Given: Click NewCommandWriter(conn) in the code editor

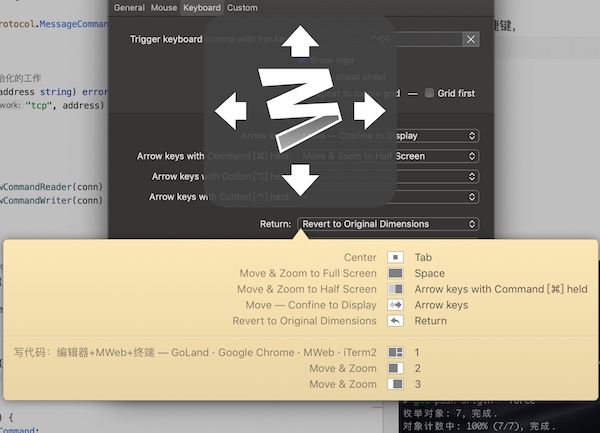Looking at the screenshot, I should pyautogui.click(x=51, y=200).
